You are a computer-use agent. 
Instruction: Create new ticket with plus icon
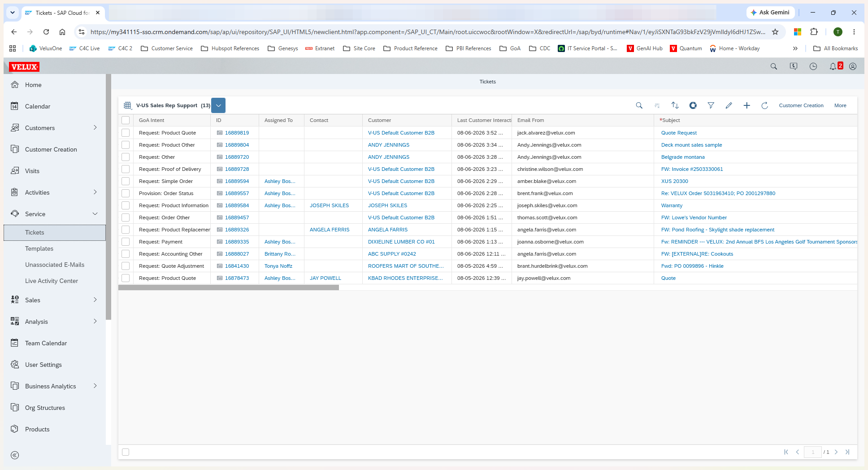[x=746, y=105]
